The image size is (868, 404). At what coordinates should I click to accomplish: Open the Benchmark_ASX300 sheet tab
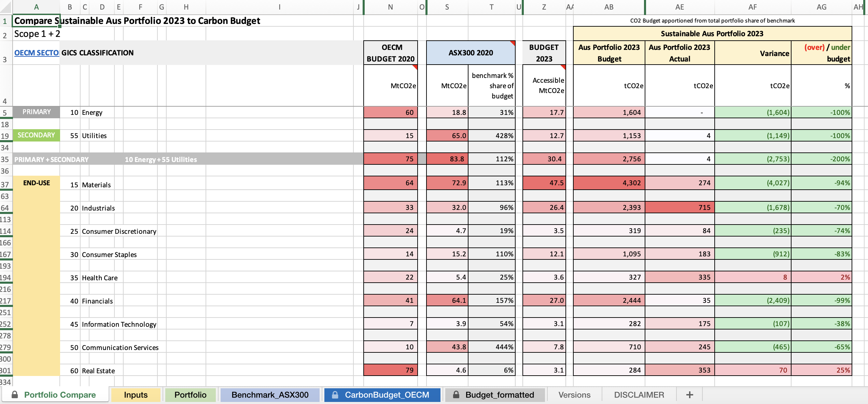pyautogui.click(x=270, y=395)
